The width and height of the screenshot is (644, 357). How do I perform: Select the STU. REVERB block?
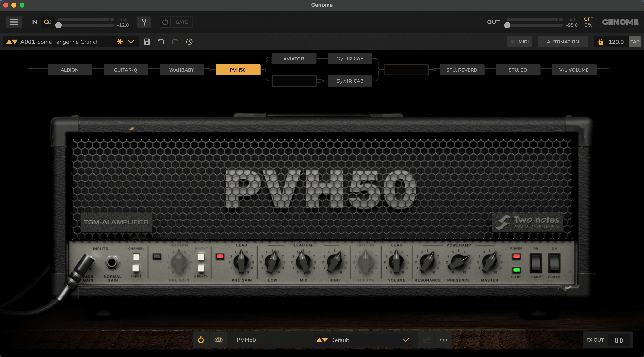tap(462, 70)
